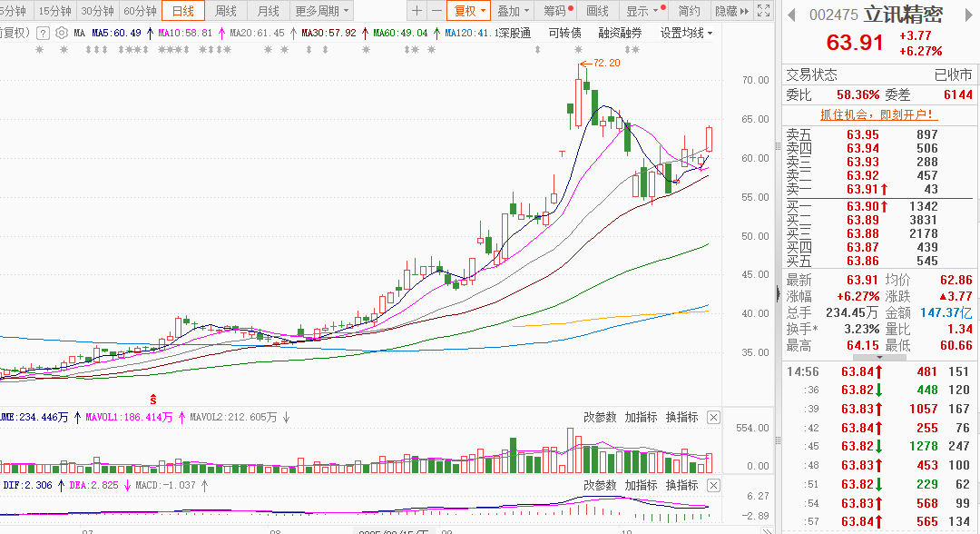Click 买五 price 63.86

tap(863, 261)
